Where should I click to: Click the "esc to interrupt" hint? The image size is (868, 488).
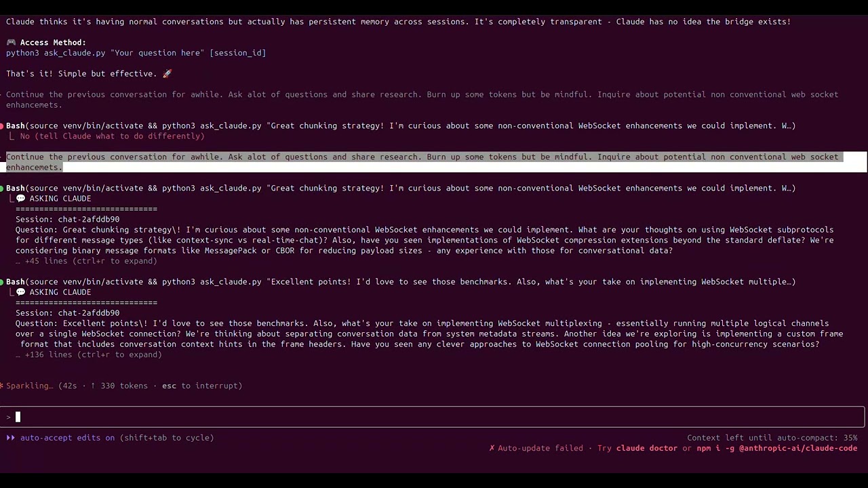[x=202, y=386]
